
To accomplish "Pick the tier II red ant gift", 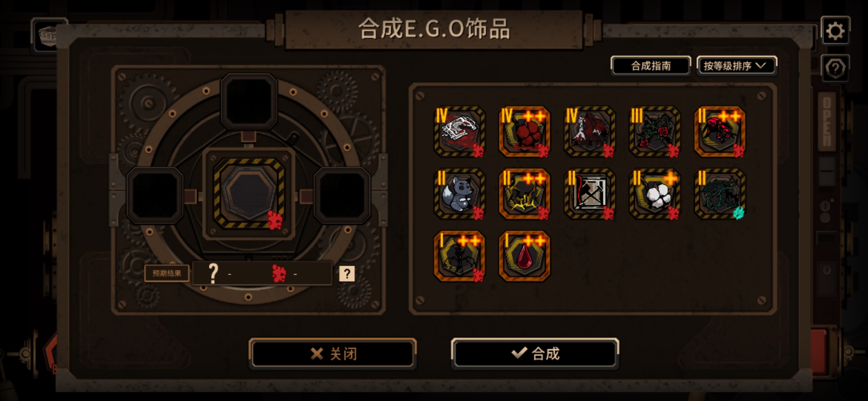I will pyautogui.click(x=720, y=131).
